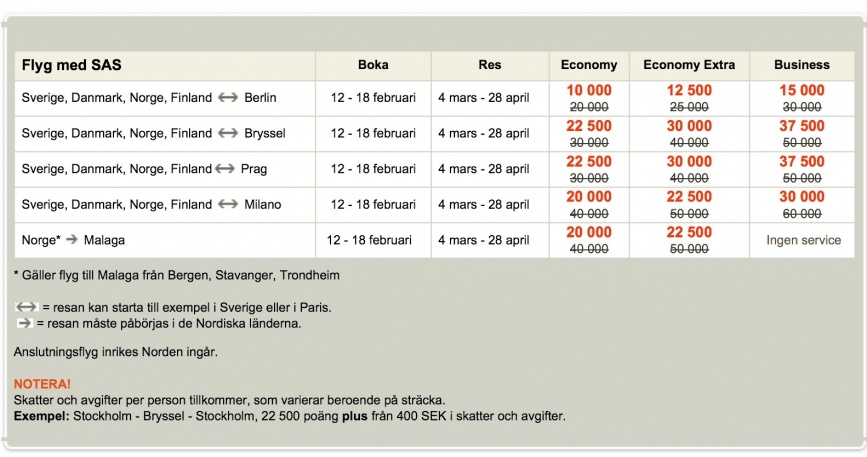Click the one-way arrow icon in the legend
The image size is (867, 457).
point(25,323)
